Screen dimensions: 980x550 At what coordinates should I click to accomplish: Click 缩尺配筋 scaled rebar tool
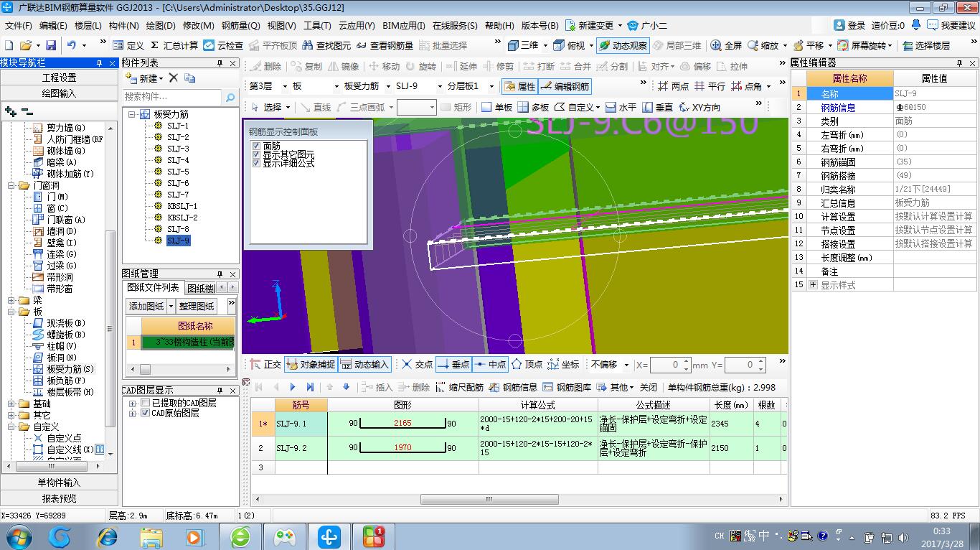pyautogui.click(x=459, y=387)
